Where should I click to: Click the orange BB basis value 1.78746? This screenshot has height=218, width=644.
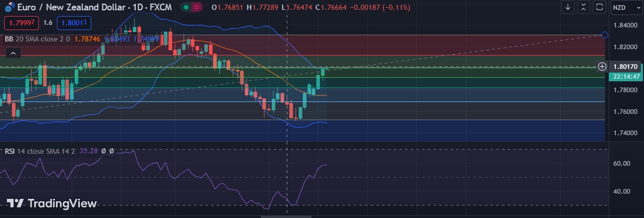87,38
